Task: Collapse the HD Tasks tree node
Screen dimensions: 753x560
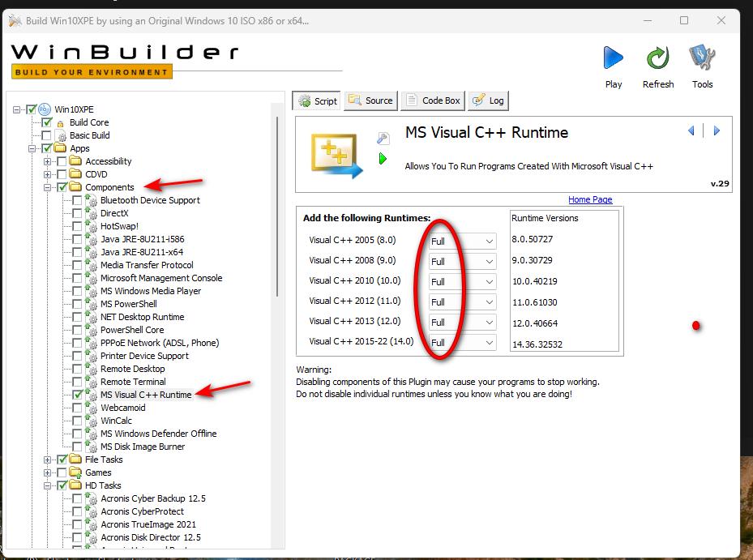Action: 47,485
